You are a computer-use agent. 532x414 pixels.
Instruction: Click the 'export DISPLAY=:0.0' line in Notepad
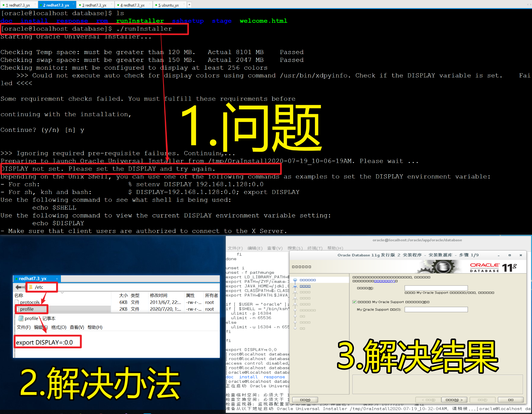(44, 342)
